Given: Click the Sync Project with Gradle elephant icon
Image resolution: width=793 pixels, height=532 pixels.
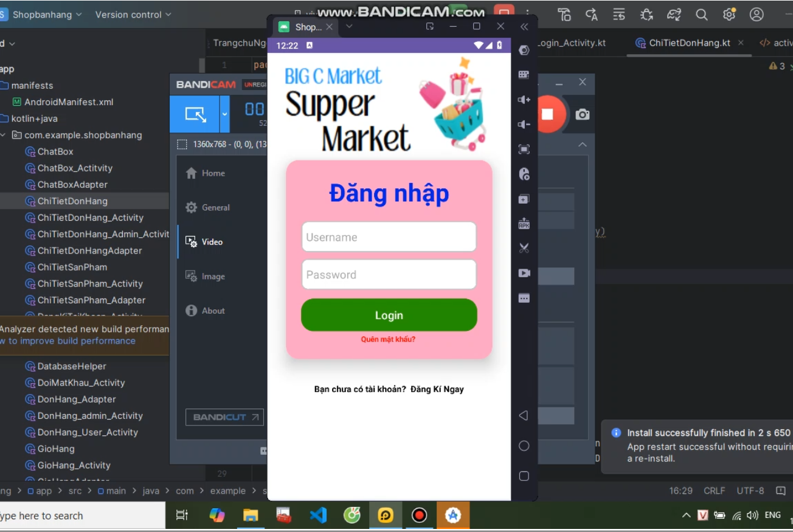Looking at the screenshot, I should (x=674, y=15).
